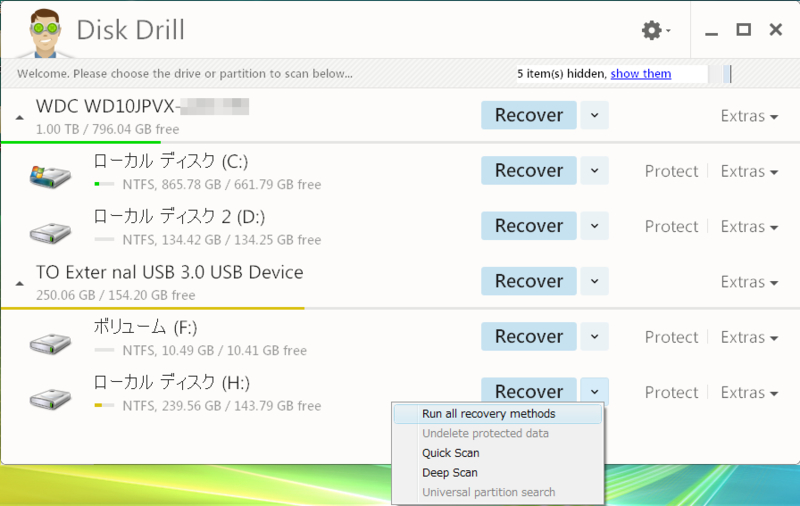Click the 'show them' hidden items link
The image size is (800, 506).
click(x=641, y=73)
